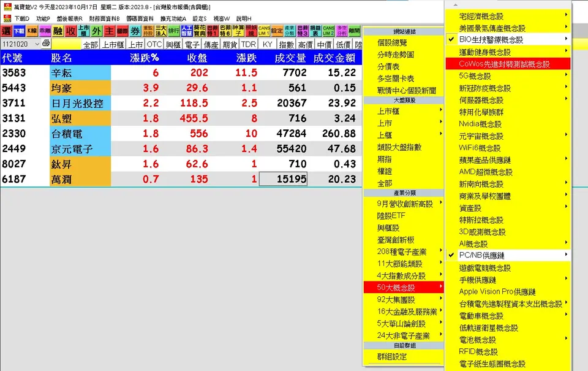
Task: Open the 1121020 date dropdown
Action: click(37, 44)
